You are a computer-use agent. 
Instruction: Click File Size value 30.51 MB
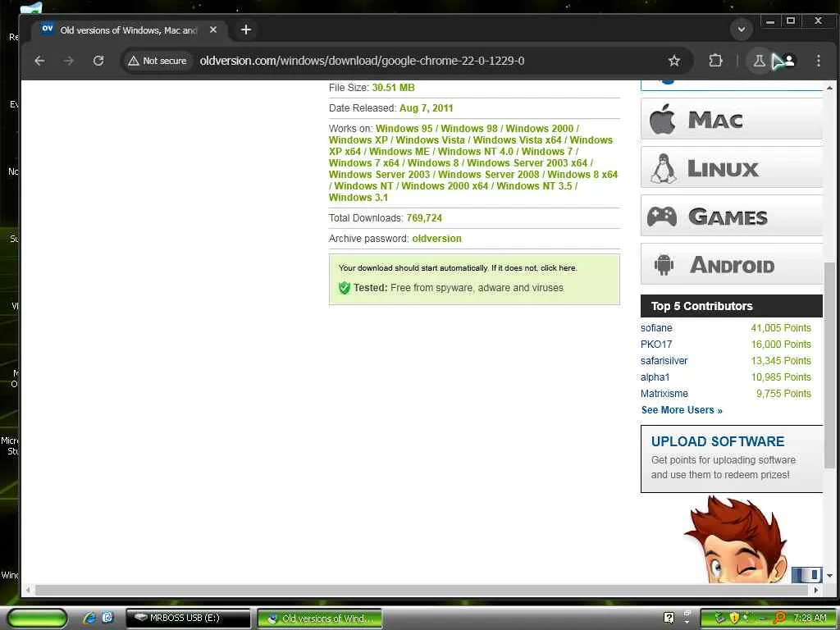click(393, 87)
